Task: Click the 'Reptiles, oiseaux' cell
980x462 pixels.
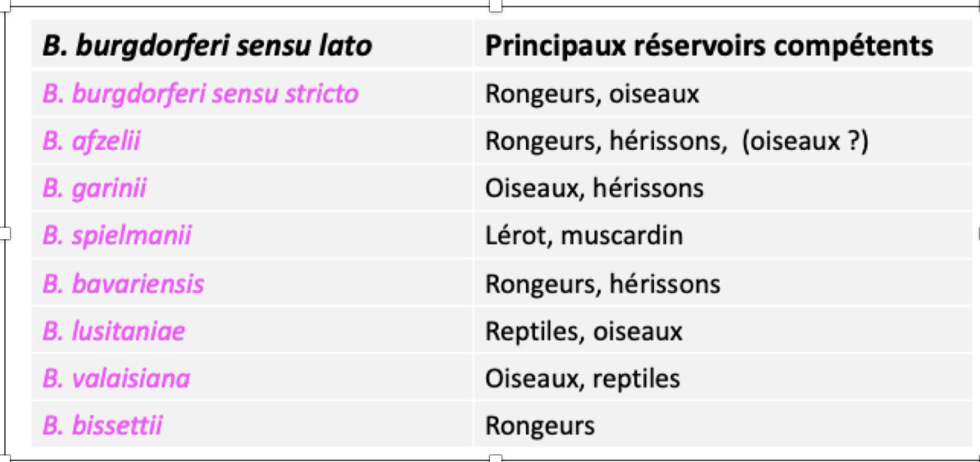Action: pyautogui.click(x=724, y=330)
